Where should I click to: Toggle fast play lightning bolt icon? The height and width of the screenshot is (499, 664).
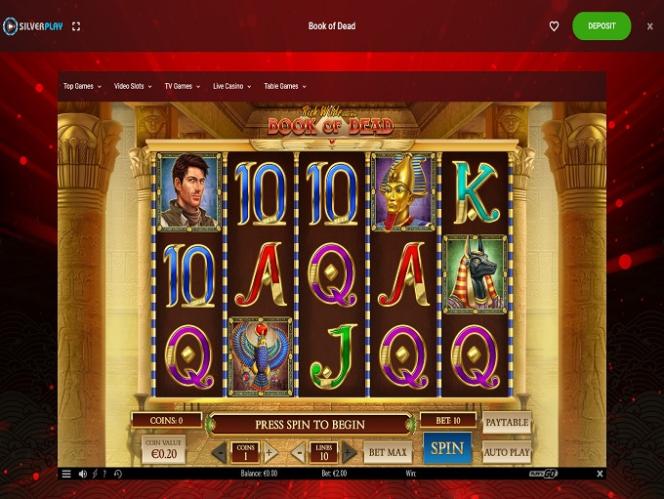click(95, 474)
